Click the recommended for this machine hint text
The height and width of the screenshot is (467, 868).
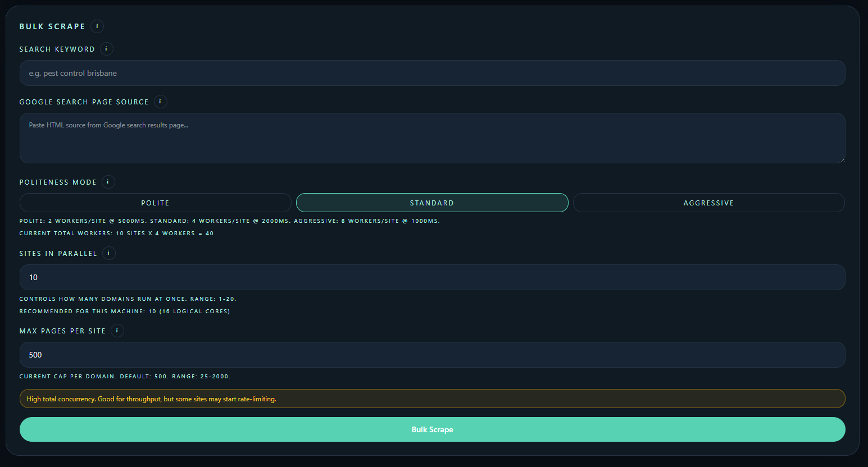[x=124, y=312]
